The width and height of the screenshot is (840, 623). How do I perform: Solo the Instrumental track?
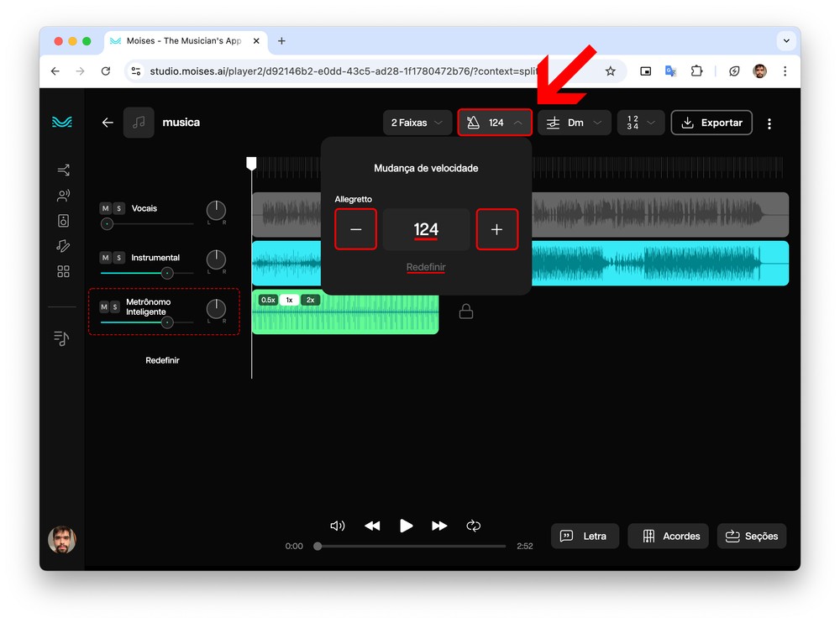coord(118,258)
